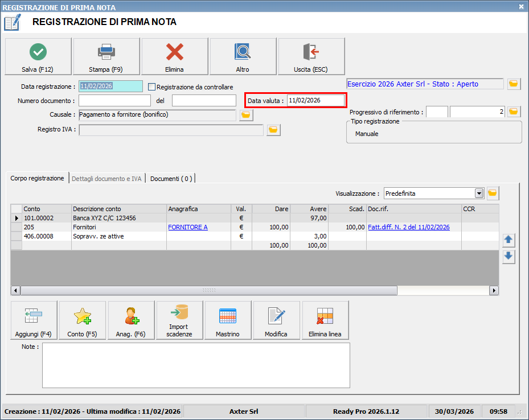Click the Doc.rif. column header

point(414,209)
